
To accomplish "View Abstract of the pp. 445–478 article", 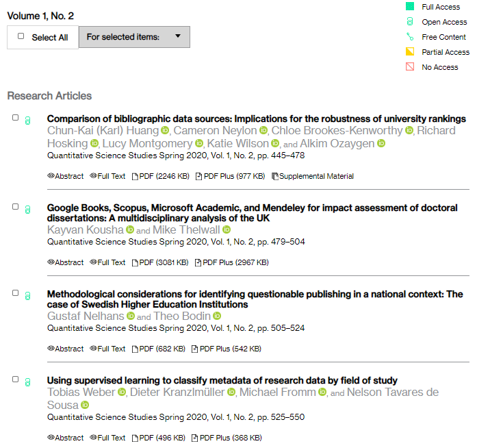I will (66, 176).
